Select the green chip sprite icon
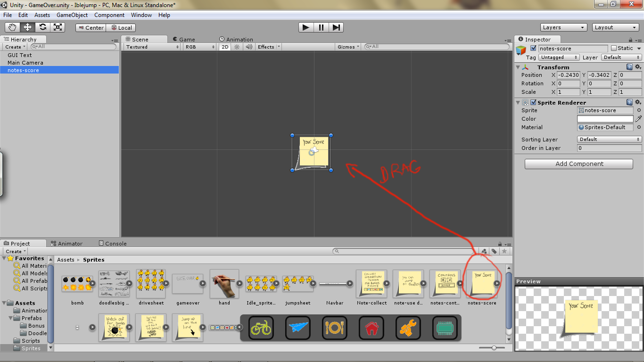Screen dimensions: 644x362 [445, 328]
